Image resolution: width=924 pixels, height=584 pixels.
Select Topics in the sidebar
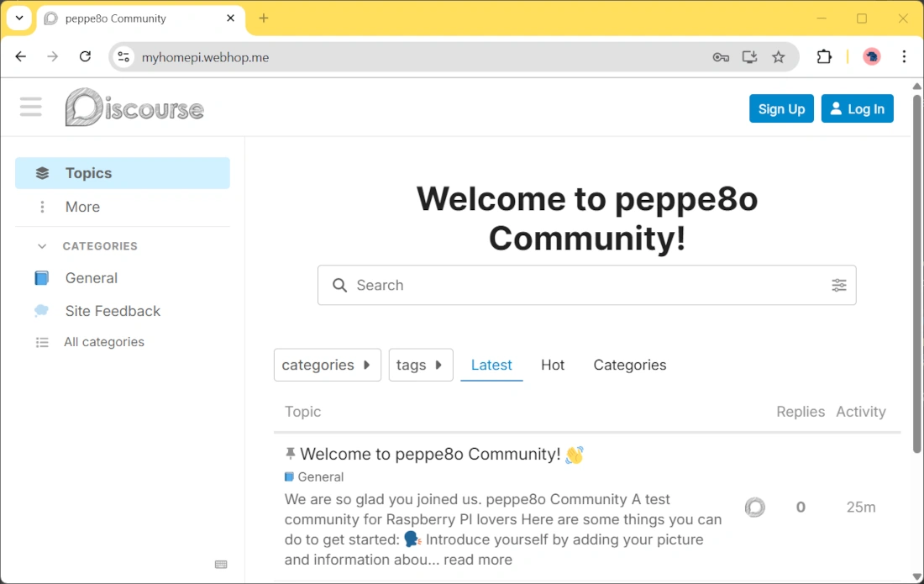pyautogui.click(x=123, y=173)
